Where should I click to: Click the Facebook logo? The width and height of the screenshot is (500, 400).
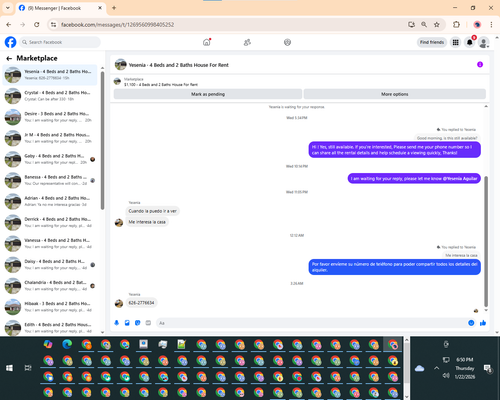[10, 42]
